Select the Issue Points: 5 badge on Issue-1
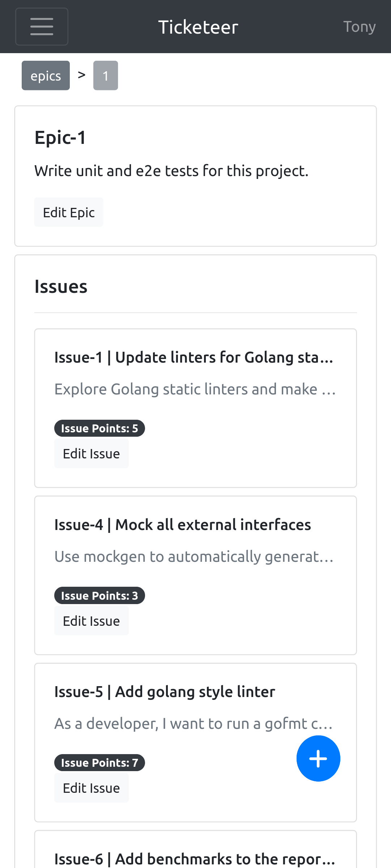The width and height of the screenshot is (391, 868). [x=99, y=428]
